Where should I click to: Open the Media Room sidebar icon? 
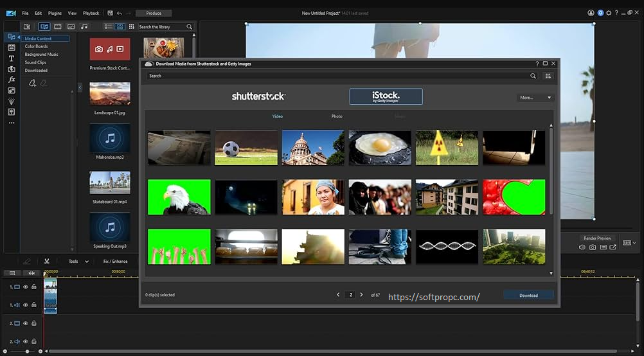pos(12,37)
